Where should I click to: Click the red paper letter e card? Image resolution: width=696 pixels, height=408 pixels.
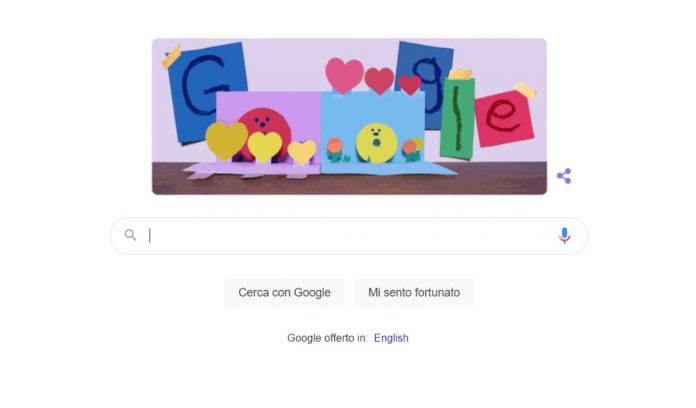click(x=504, y=119)
